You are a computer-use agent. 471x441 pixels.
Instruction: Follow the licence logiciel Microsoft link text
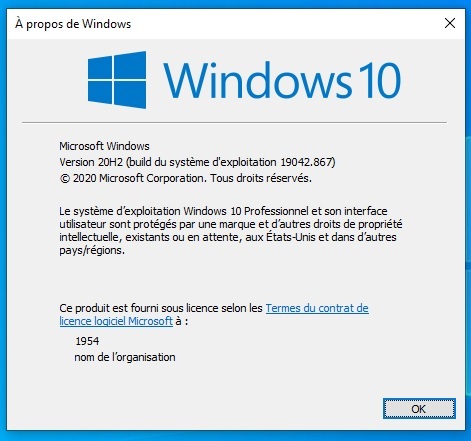[116, 321]
